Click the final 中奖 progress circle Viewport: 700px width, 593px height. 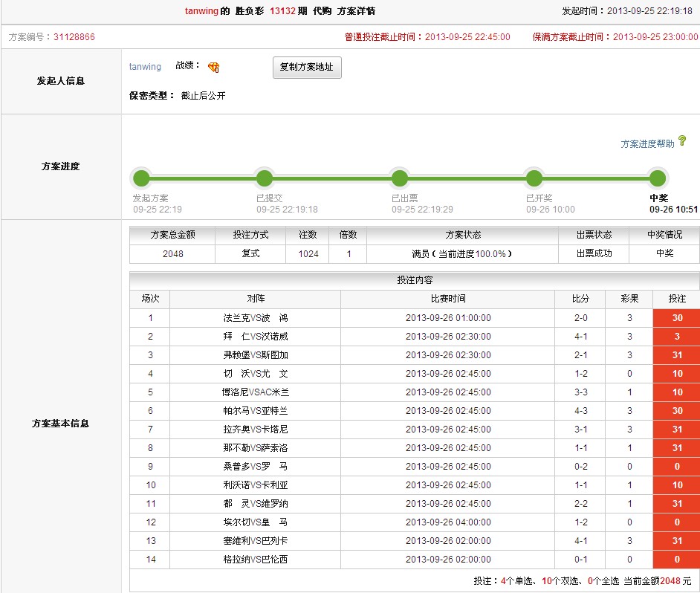[x=657, y=178]
